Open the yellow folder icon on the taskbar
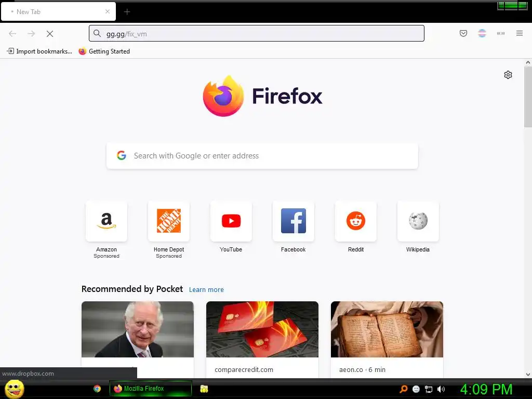The image size is (532, 399). tap(204, 389)
